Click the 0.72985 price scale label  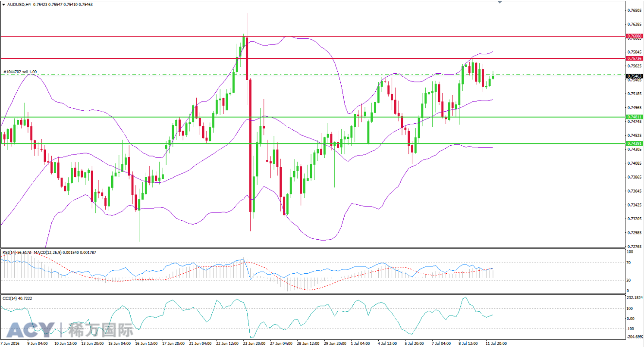coord(635,232)
